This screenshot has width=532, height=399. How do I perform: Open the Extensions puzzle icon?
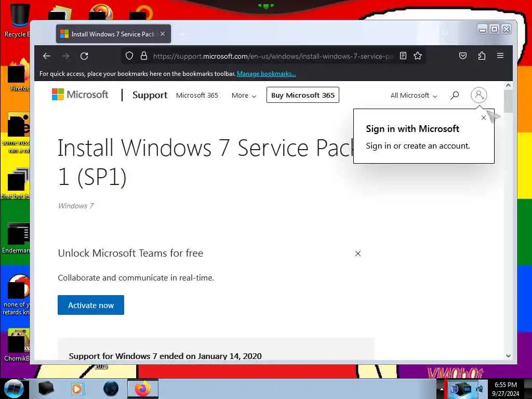[482, 56]
